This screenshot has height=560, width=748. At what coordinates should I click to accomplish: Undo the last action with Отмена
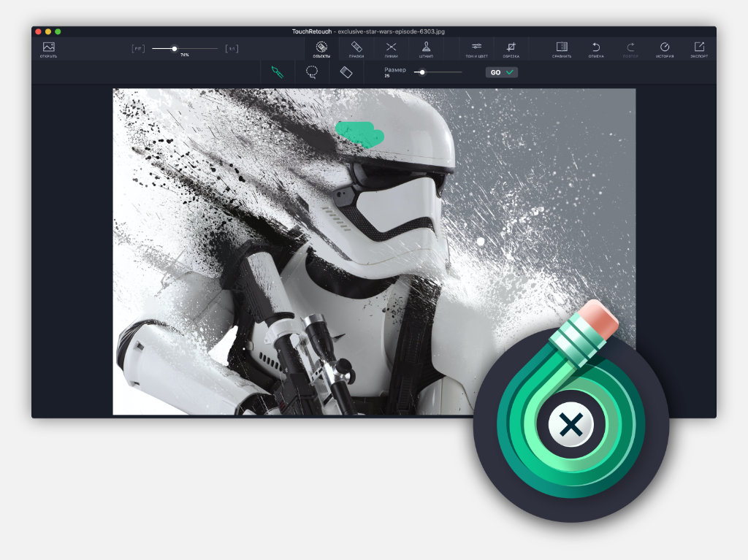click(596, 50)
